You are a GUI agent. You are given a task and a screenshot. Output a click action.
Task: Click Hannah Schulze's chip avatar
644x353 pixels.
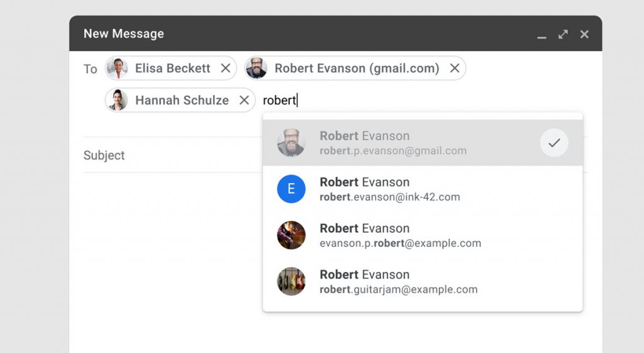117,100
